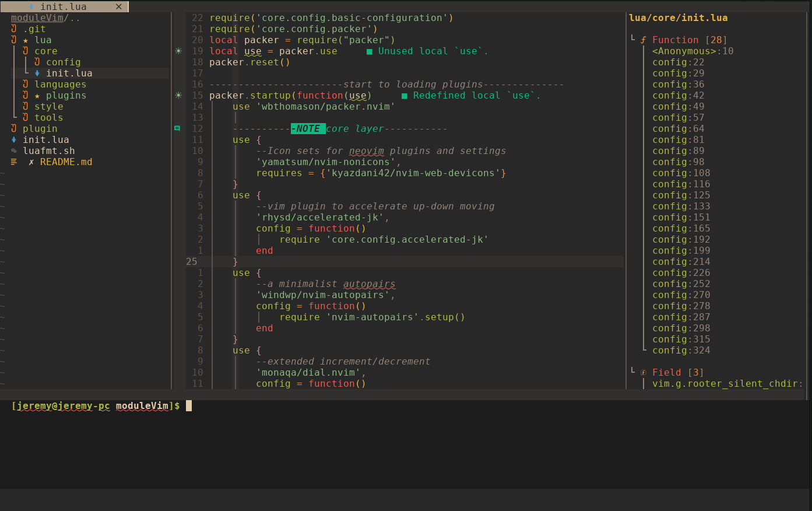Expand the .git folder
This screenshot has width=812, height=511.
(34, 29)
